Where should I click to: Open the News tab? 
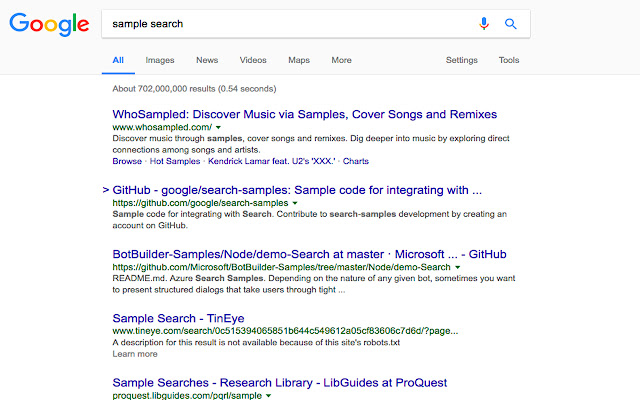pos(207,60)
